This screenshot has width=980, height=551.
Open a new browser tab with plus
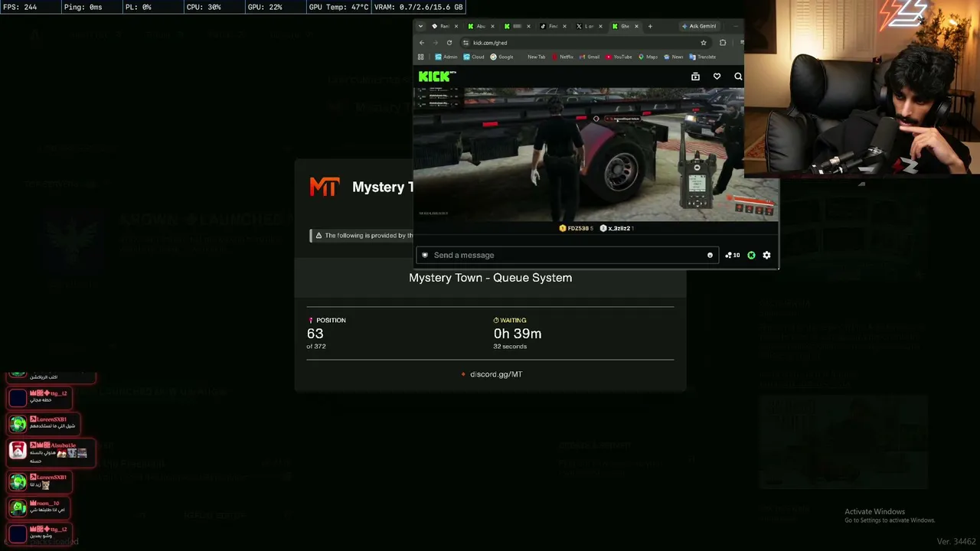(x=650, y=26)
